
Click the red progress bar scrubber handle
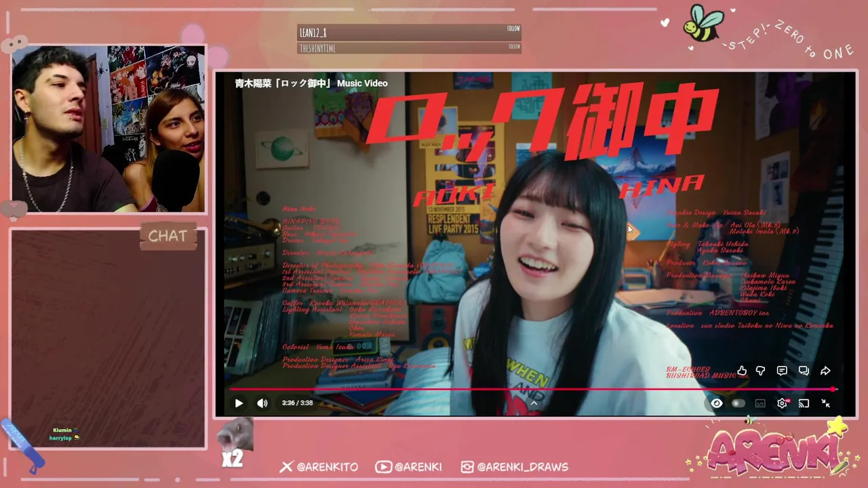click(834, 389)
